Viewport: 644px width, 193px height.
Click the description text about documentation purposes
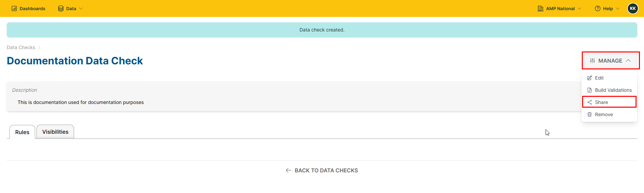pos(81,102)
